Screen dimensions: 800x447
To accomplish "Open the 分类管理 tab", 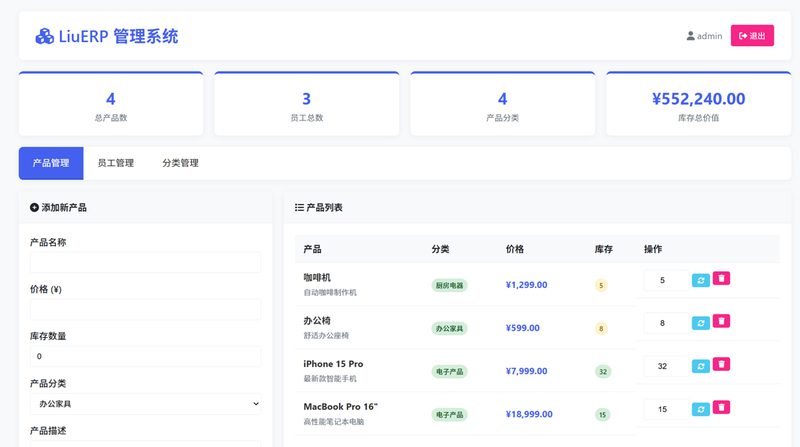I will pyautogui.click(x=180, y=163).
